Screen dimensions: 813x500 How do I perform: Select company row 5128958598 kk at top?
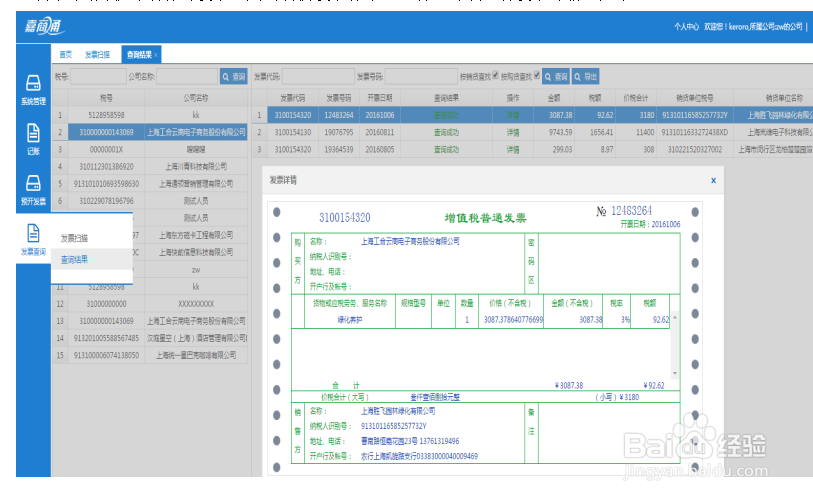coord(150,115)
